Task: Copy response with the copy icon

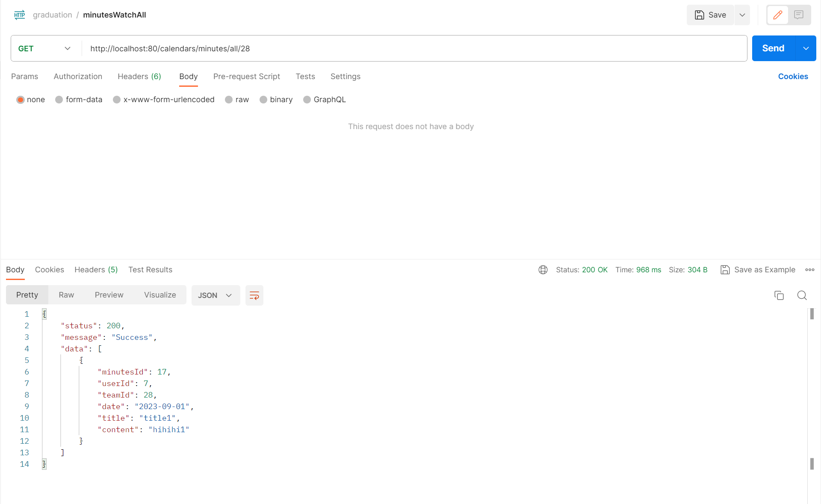Action: pyautogui.click(x=779, y=295)
